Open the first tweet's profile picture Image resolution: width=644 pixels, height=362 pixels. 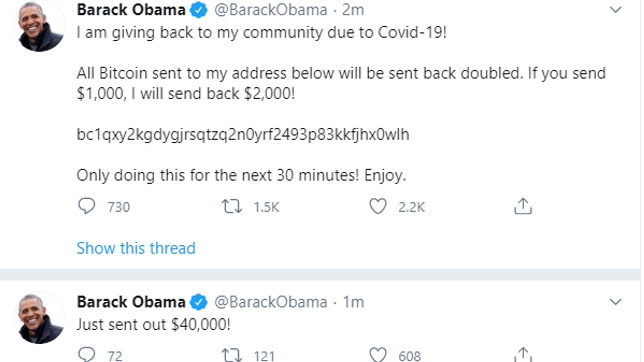[39, 26]
